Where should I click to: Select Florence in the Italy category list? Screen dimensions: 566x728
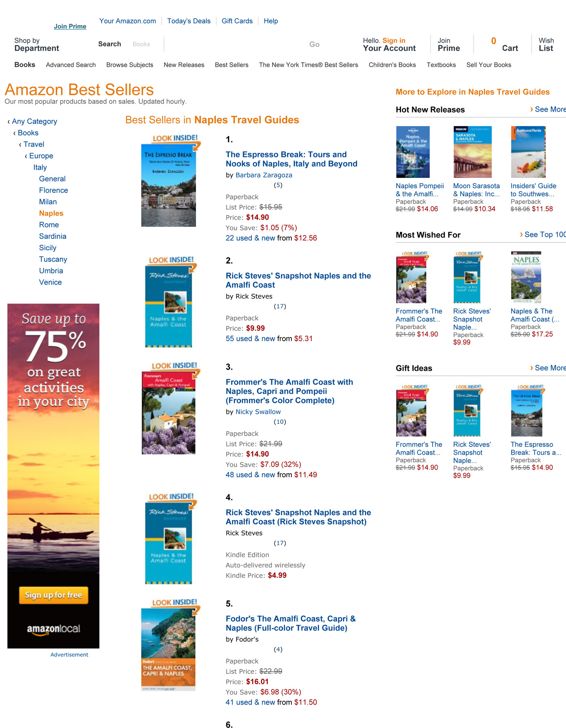(x=53, y=190)
